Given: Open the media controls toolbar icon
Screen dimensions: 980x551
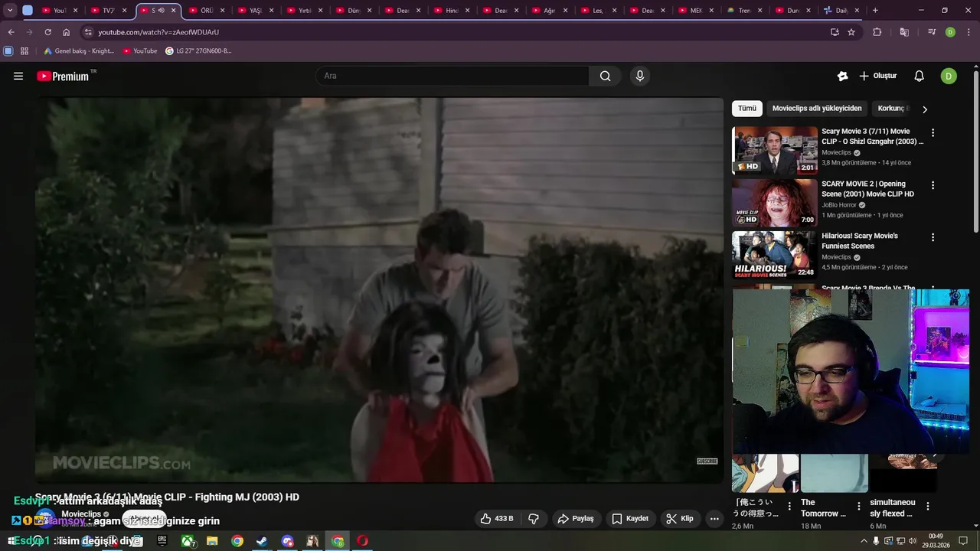Looking at the screenshot, I should click(x=932, y=32).
